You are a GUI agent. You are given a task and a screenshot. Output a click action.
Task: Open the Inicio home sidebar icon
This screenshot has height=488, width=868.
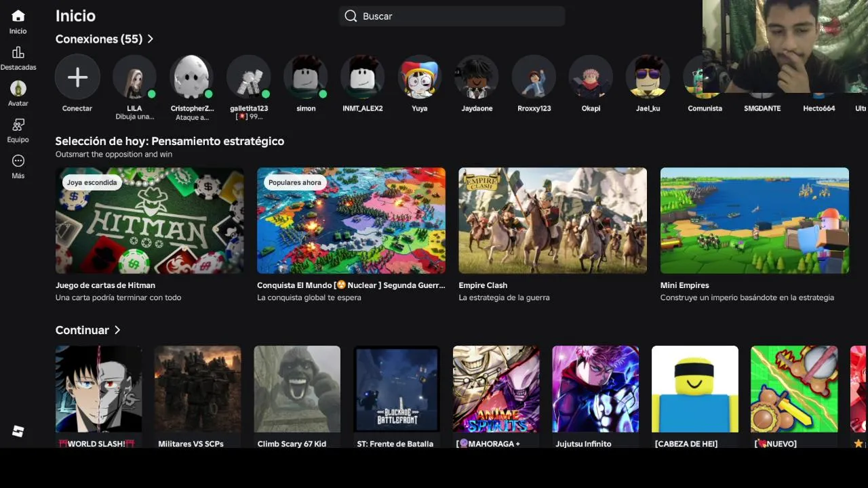pyautogui.click(x=18, y=16)
